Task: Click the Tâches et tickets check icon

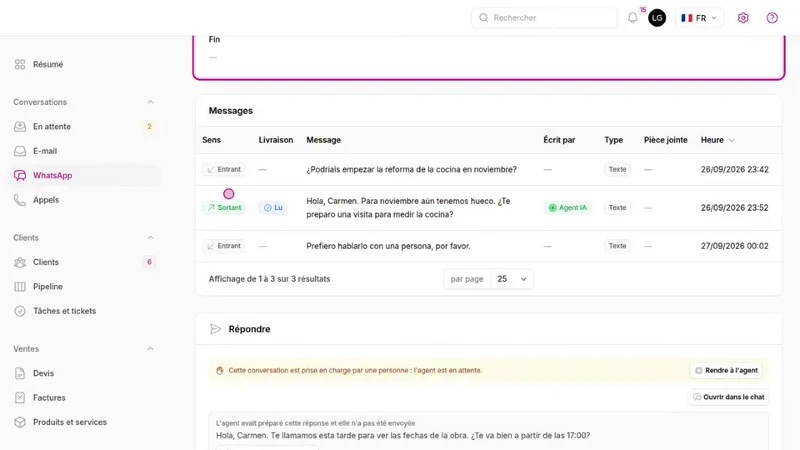Action: 20,311
